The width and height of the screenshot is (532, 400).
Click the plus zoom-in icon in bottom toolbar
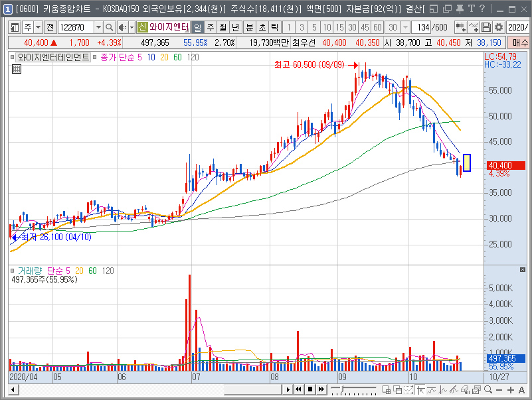511,390
